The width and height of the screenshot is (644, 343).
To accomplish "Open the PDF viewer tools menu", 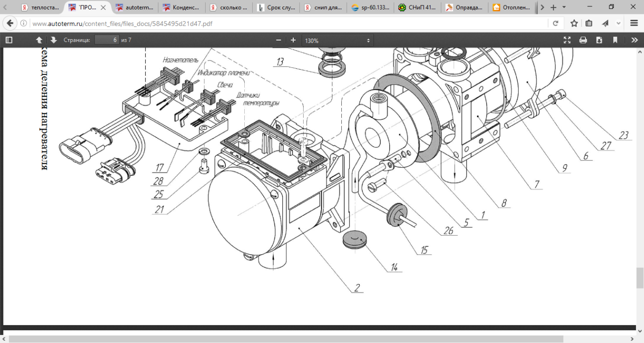I will coord(634,40).
